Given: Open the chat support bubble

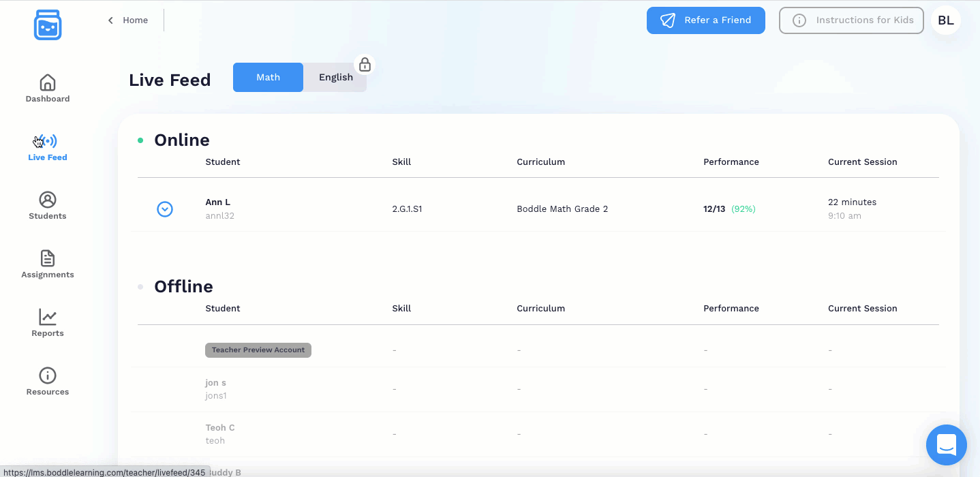Looking at the screenshot, I should (x=946, y=445).
